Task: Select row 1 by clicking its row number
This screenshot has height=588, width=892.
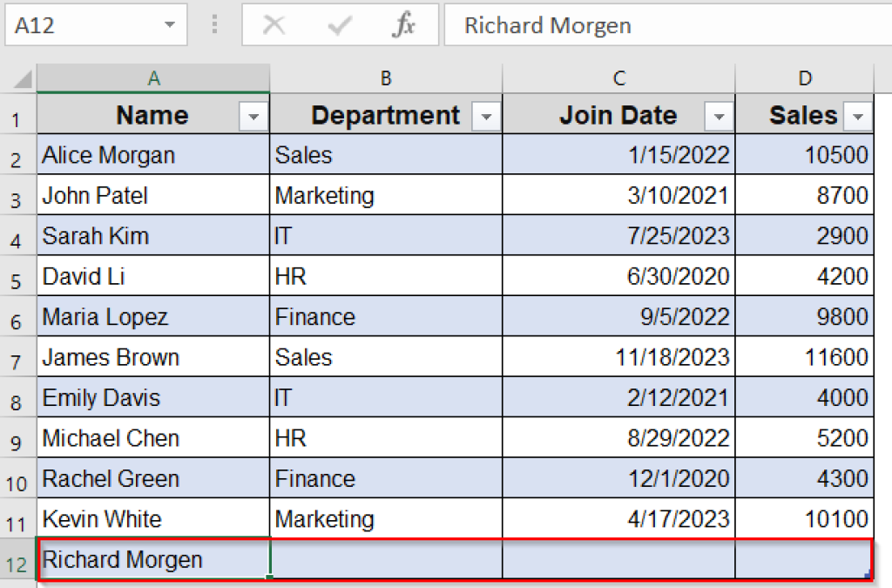Action: coord(17,114)
